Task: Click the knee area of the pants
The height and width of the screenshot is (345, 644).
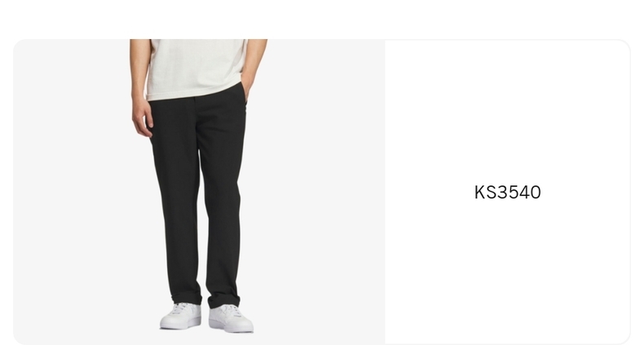Action: click(197, 193)
